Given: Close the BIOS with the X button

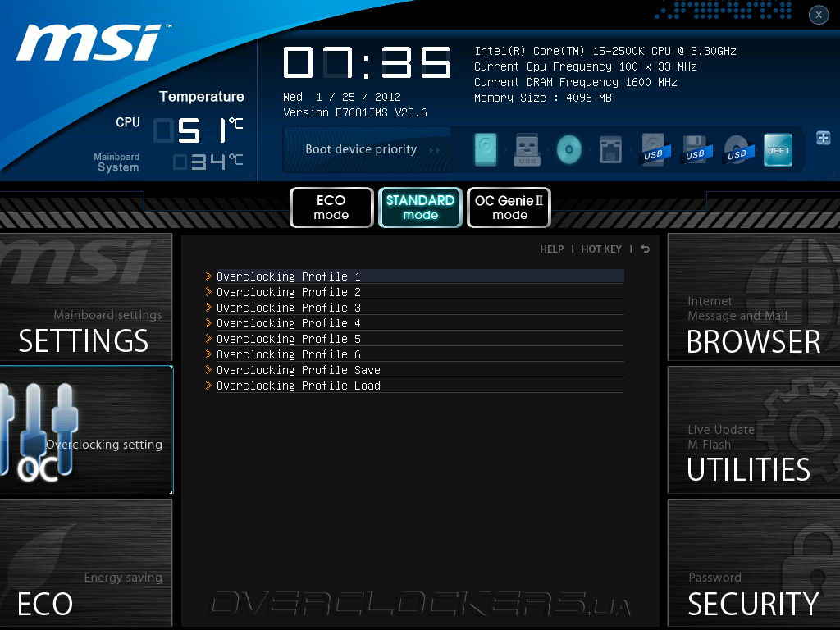Looking at the screenshot, I should pos(819,15).
